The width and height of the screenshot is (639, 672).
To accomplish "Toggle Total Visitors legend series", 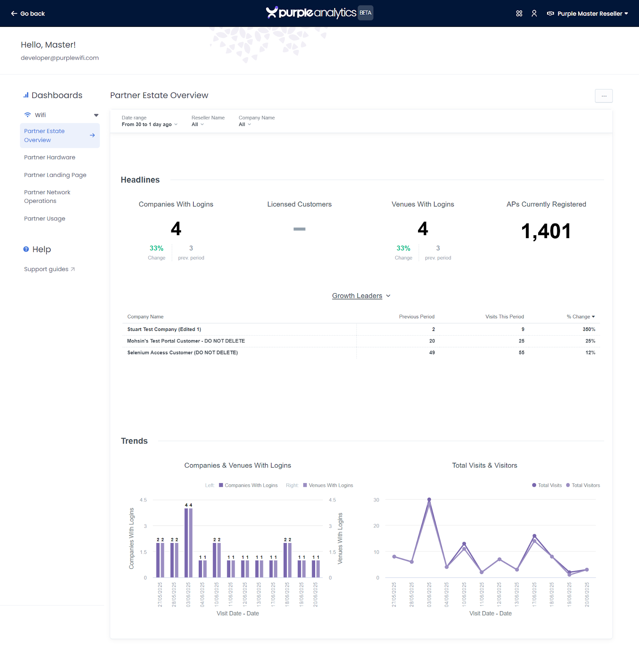I will point(583,485).
